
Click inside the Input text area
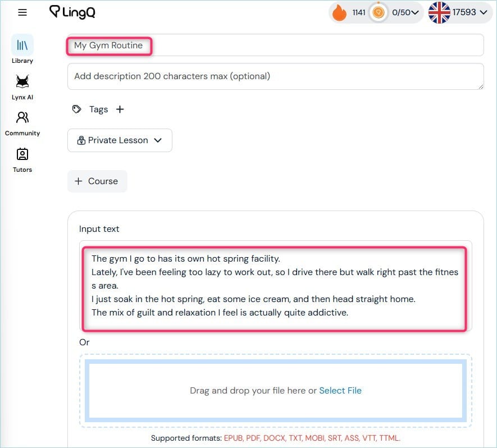[275, 286]
